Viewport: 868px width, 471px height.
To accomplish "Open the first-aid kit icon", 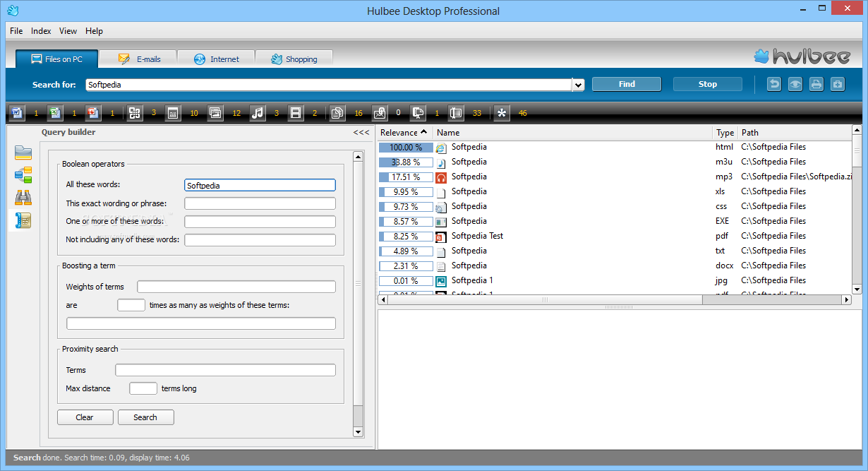I will (x=838, y=84).
